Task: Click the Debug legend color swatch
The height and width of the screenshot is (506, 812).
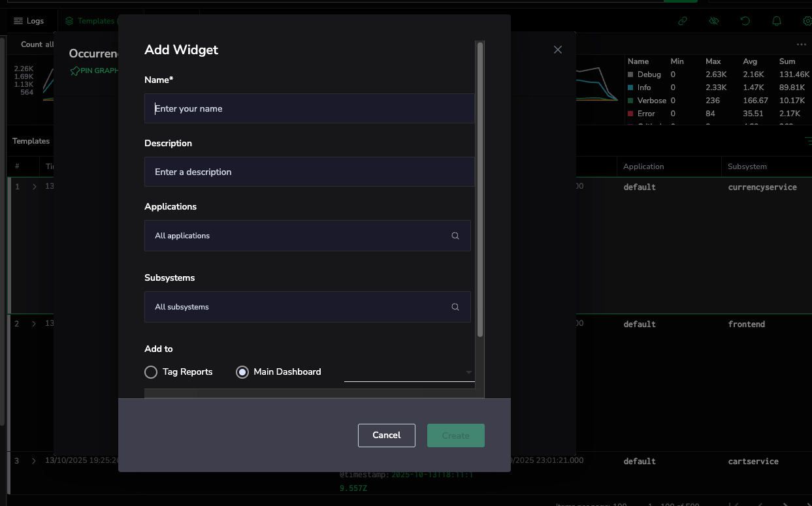Action: pyautogui.click(x=630, y=75)
